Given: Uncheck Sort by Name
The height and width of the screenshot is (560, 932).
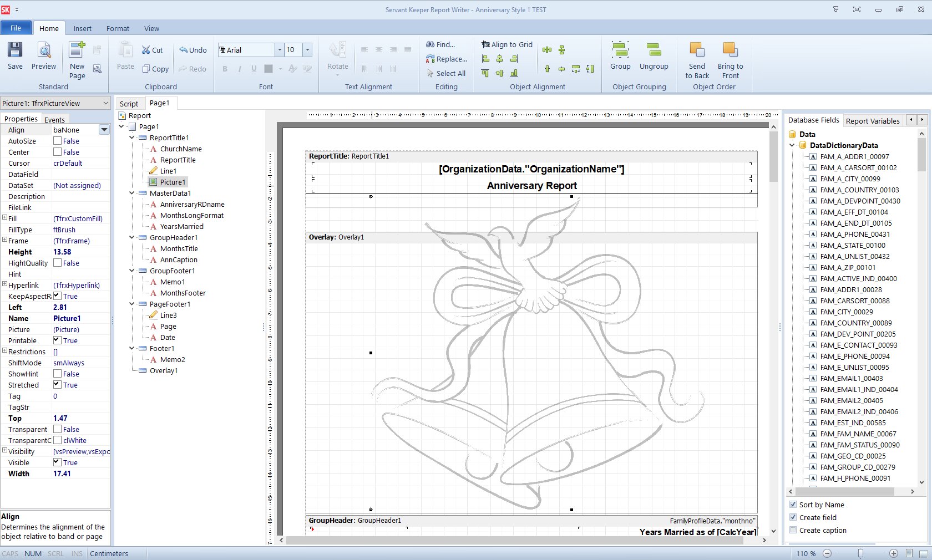Looking at the screenshot, I should tap(793, 505).
